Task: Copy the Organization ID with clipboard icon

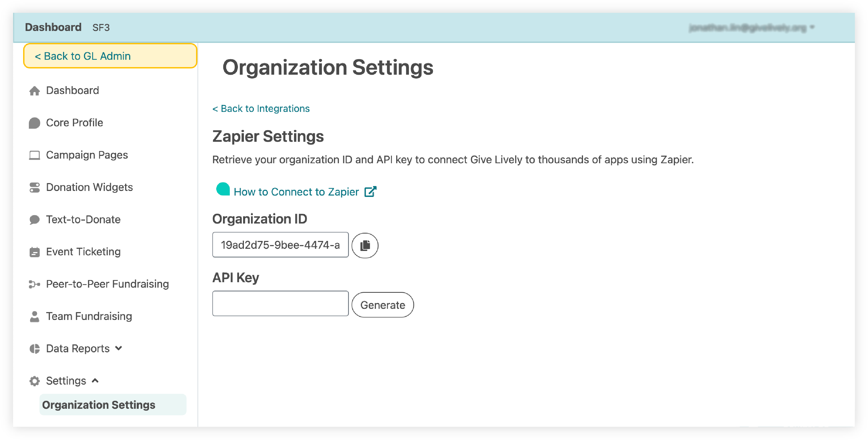Action: [365, 246]
